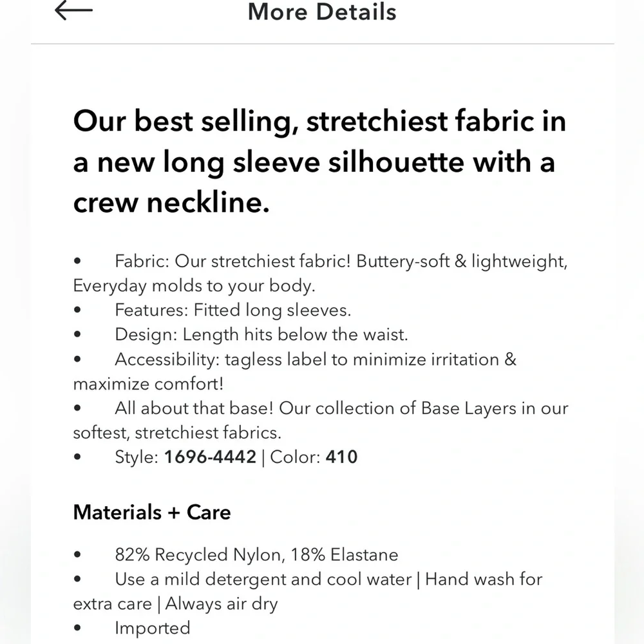
Task: Click the Accessibility tagless label bullet
Action: point(294,372)
